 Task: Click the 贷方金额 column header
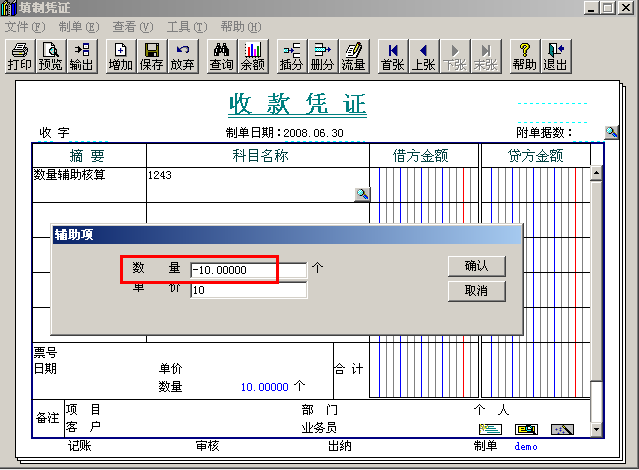coord(535,156)
